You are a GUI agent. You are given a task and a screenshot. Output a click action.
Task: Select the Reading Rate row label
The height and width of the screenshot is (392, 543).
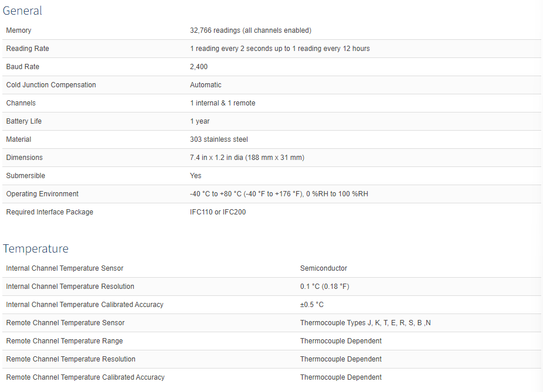click(28, 49)
